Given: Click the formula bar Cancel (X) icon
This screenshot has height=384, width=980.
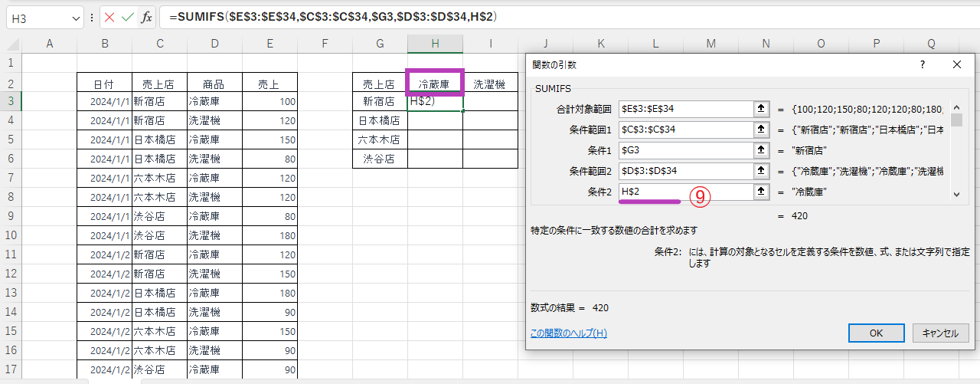Looking at the screenshot, I should pos(109,17).
